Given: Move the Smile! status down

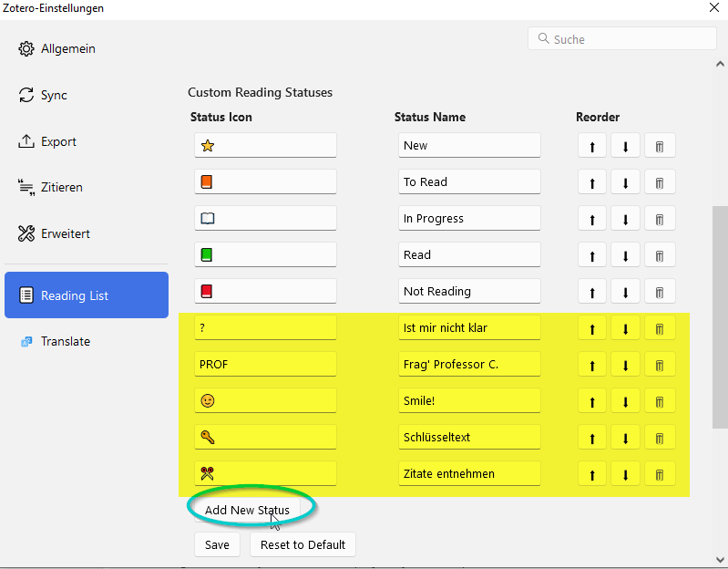Looking at the screenshot, I should click(x=625, y=401).
